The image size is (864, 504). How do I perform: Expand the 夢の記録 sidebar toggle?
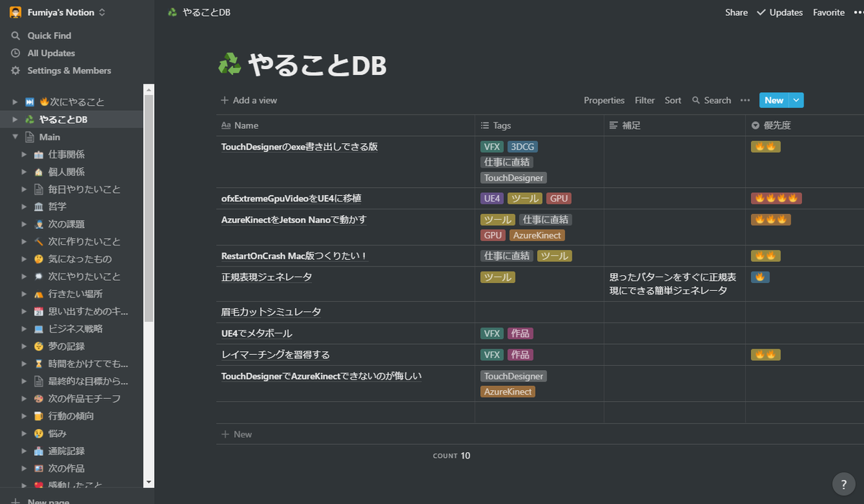tap(24, 346)
